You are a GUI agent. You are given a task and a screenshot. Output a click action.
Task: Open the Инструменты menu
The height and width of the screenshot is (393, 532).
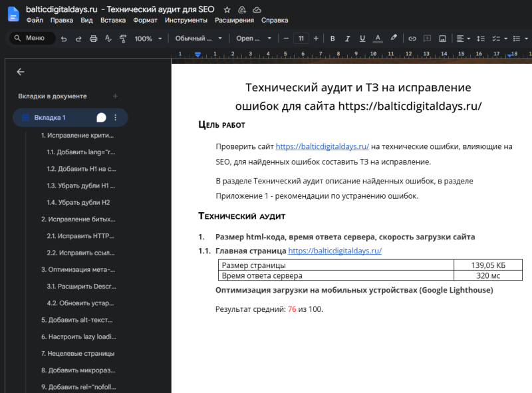[x=186, y=21]
